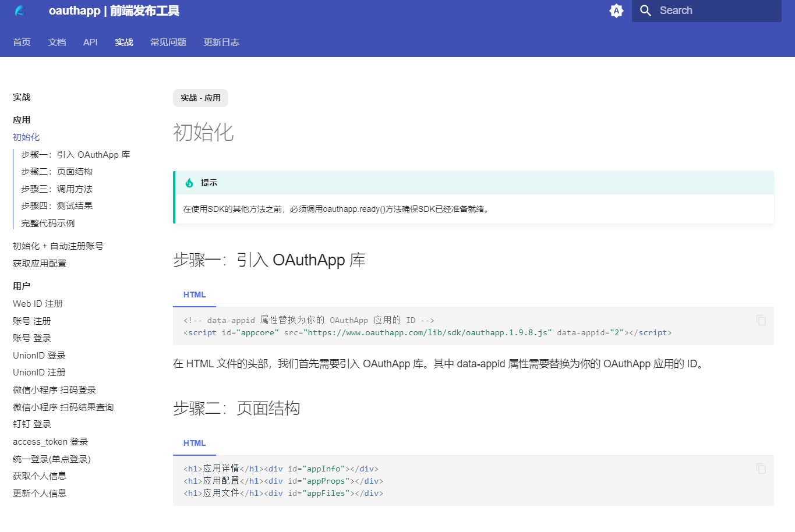Open 账号 登录 sidebar page

32,338
